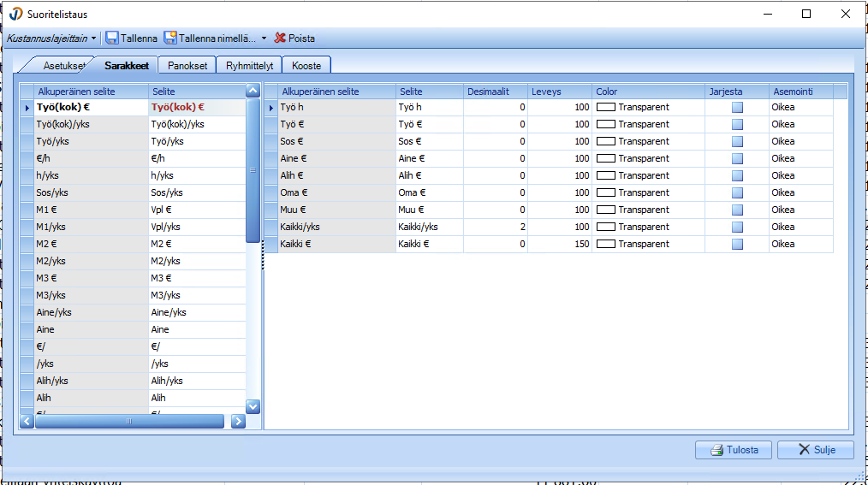Toggle Jarjesta checkbox for Sos € row
868x485 pixels.
point(737,142)
